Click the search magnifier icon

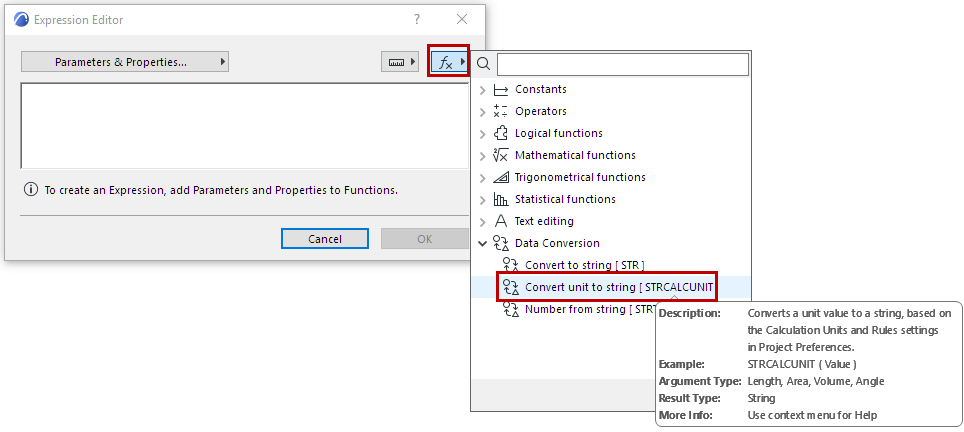(483, 64)
